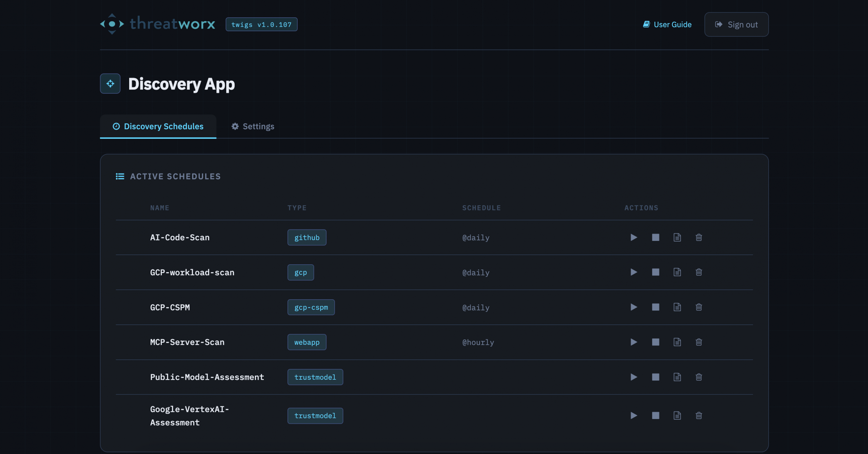Click the threatworx logo
868x454 pixels.
(x=158, y=24)
